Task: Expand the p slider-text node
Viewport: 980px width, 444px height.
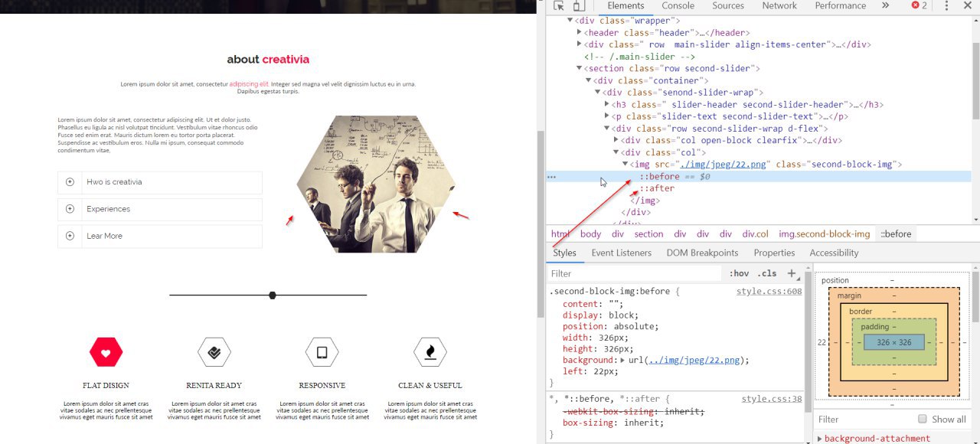Action: 606,116
